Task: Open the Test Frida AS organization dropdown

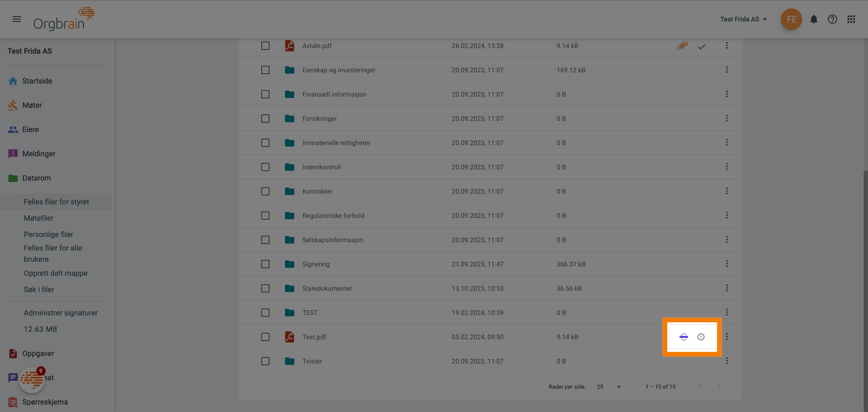Action: pyautogui.click(x=743, y=19)
